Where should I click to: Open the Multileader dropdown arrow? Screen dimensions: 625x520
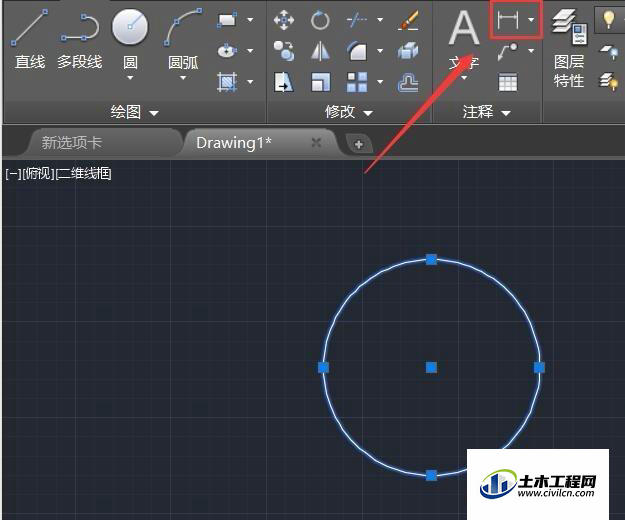(x=531, y=51)
